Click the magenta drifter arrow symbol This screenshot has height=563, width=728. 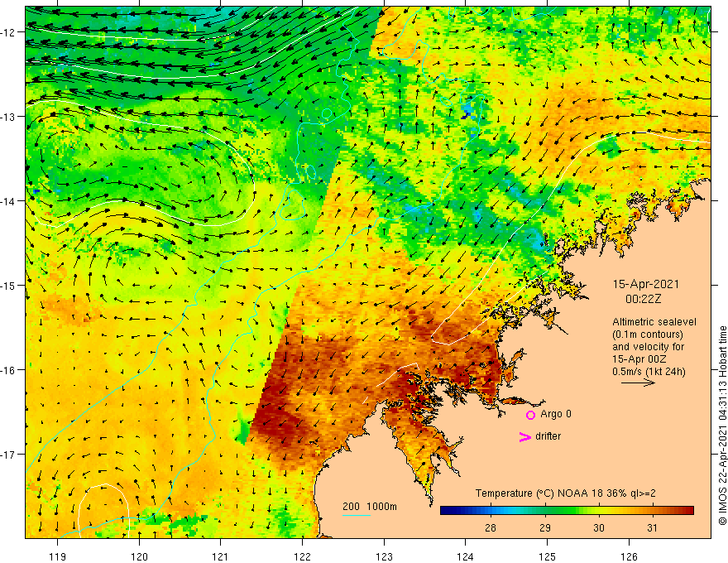[525, 436]
